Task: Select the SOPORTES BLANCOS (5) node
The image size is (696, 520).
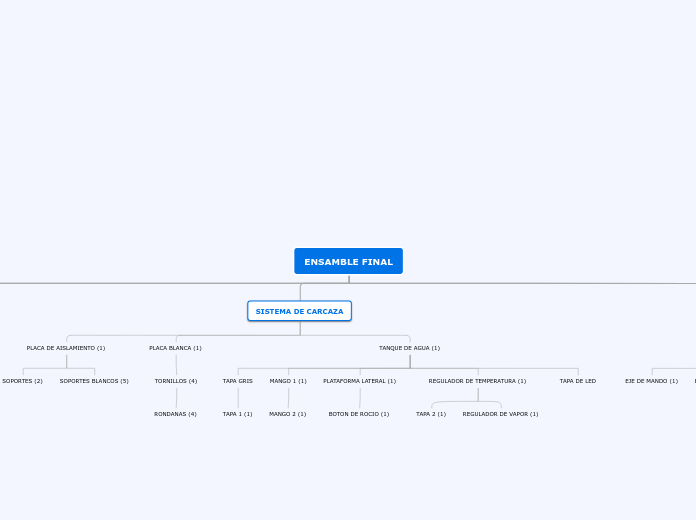Action: pyautogui.click(x=94, y=381)
